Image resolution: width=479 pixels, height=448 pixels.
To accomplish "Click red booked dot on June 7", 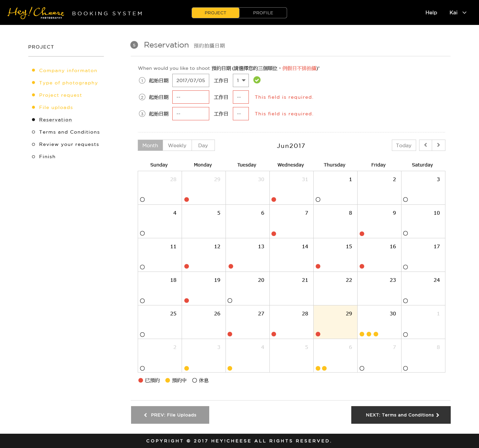I will coord(274,234).
